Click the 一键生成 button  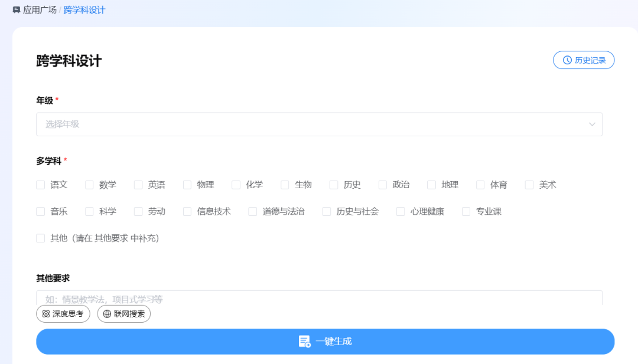click(325, 342)
